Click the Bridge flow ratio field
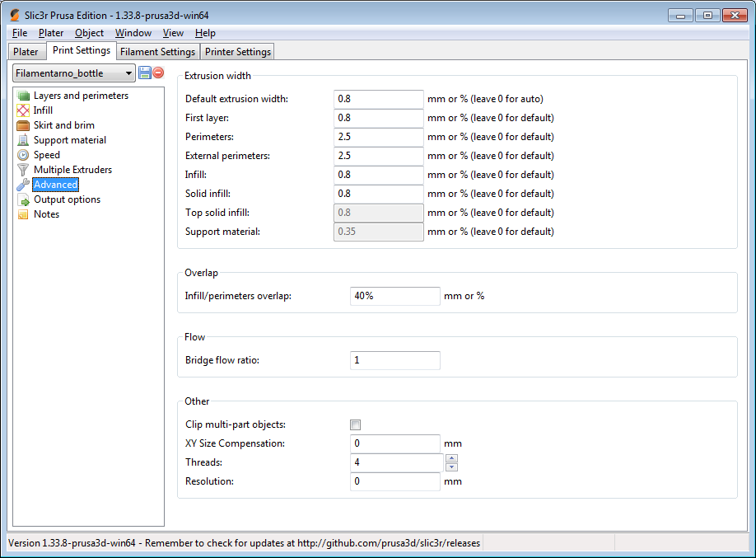The image size is (756, 558). click(394, 360)
